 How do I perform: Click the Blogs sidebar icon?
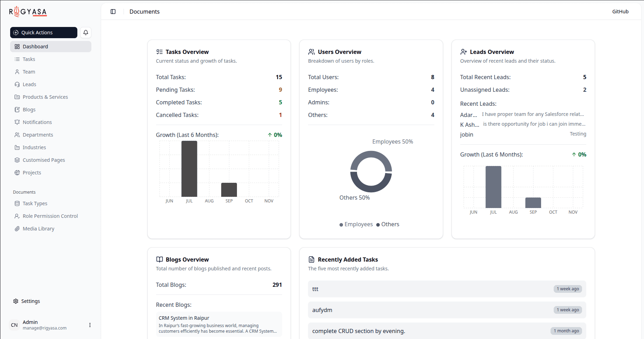click(17, 109)
